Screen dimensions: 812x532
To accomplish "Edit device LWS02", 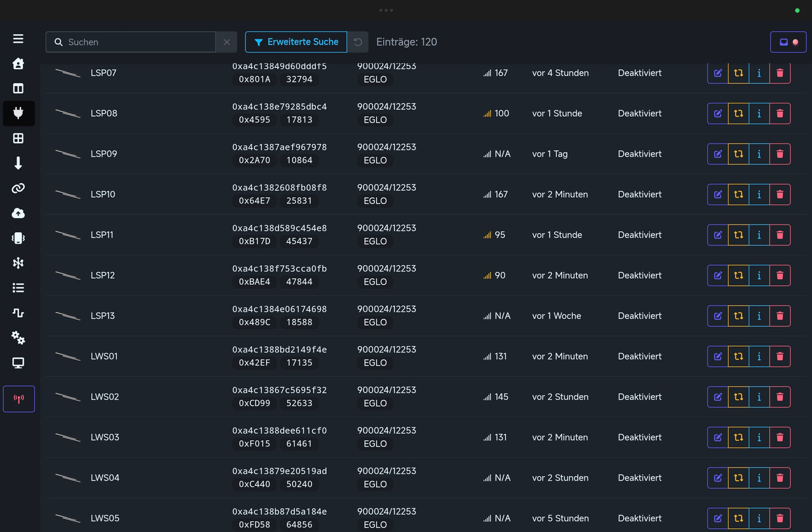I will tap(718, 397).
